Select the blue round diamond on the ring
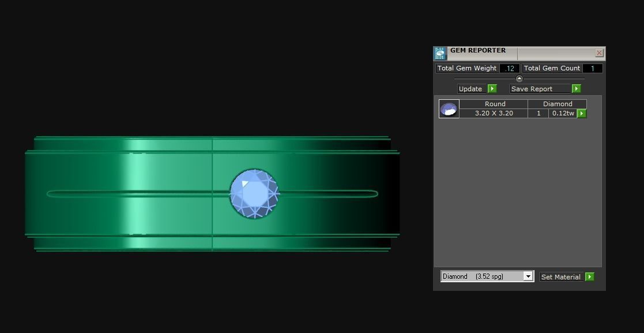This screenshot has height=333, width=644. (254, 193)
